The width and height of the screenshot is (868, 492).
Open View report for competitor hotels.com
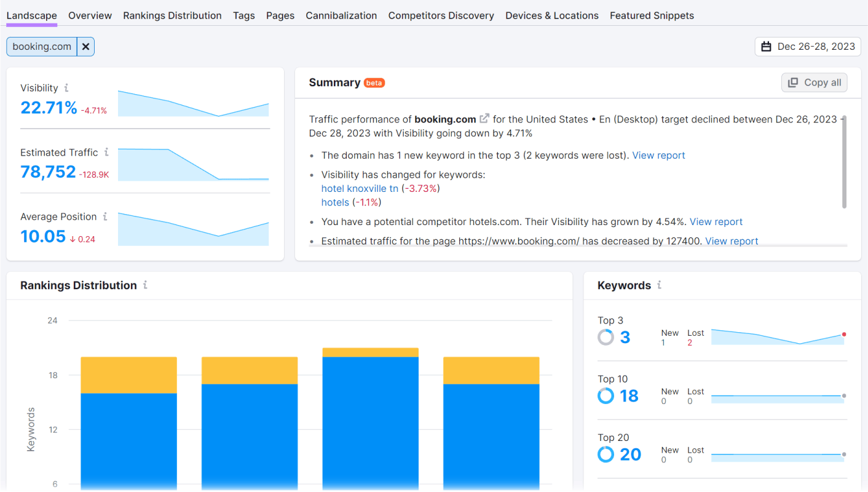[x=716, y=221]
